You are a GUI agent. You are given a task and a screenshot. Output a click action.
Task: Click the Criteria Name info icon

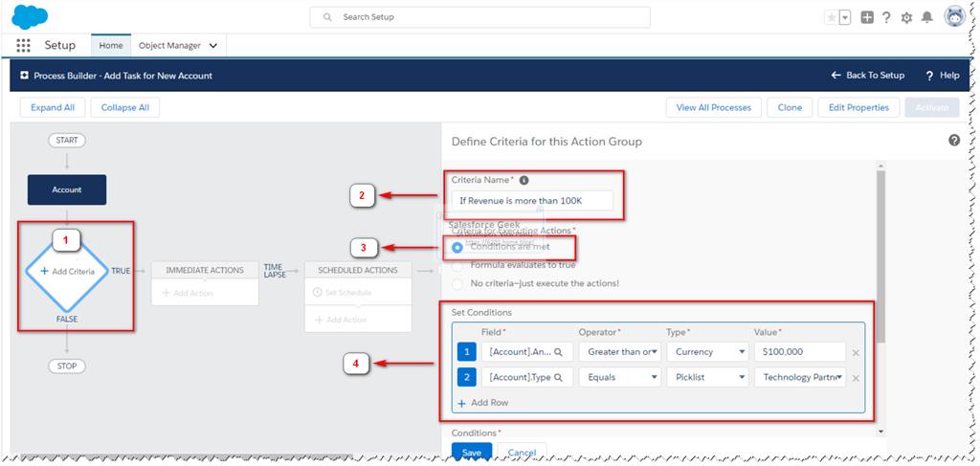[x=523, y=180]
